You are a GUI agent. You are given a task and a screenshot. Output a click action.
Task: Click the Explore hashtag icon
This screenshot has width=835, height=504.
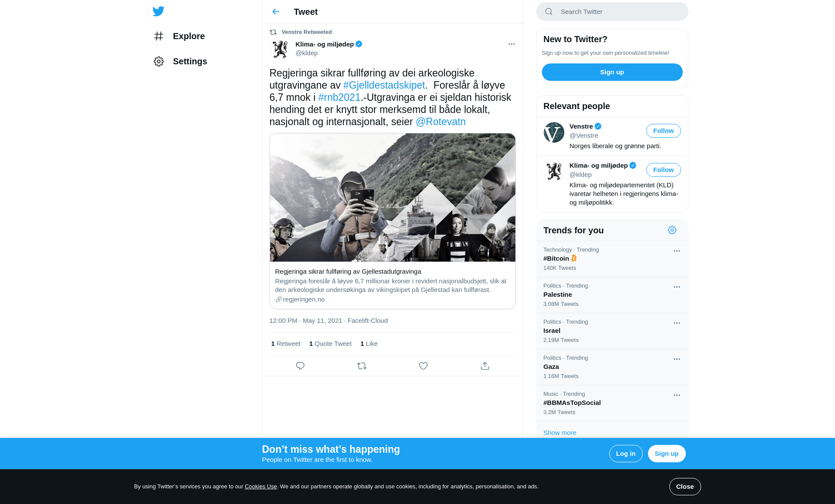pos(159,36)
